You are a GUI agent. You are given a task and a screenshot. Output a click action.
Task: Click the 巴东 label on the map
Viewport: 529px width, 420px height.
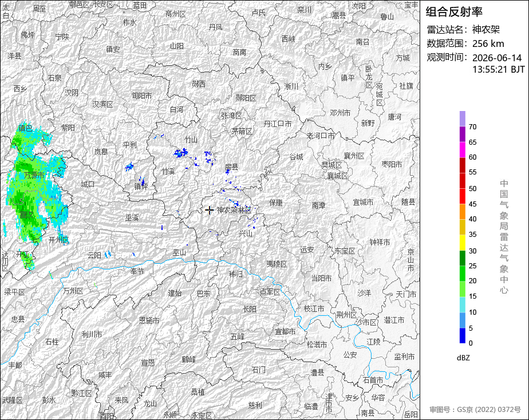[x=203, y=294]
